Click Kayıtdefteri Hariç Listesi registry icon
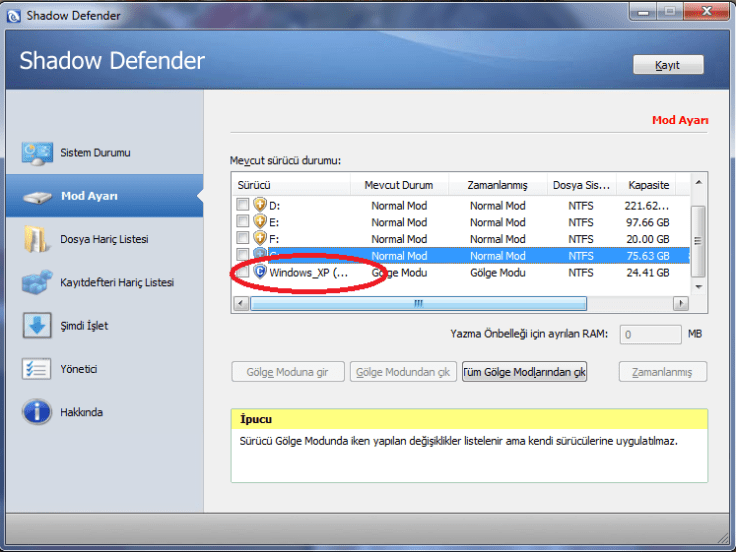Viewport: 736px width, 552px height. point(37,283)
